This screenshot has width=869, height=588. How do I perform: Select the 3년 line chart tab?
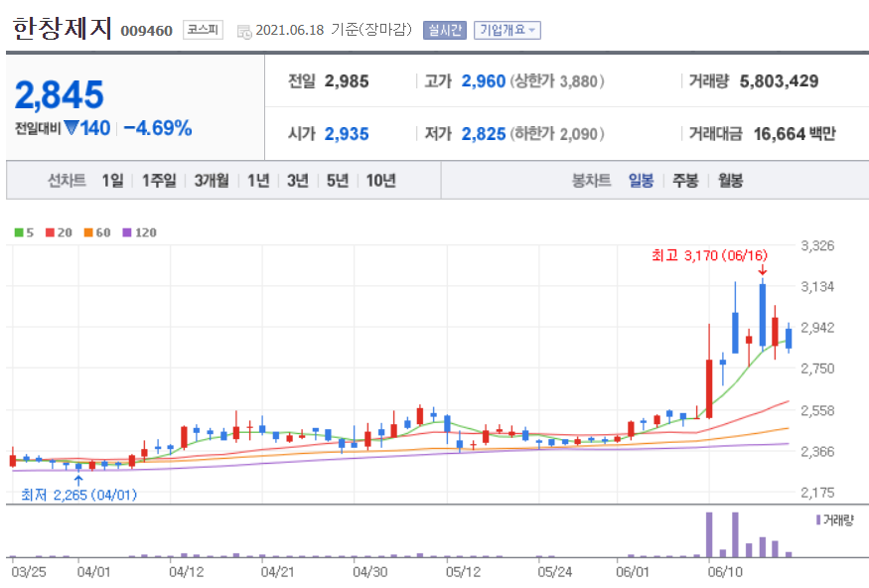pos(298,180)
